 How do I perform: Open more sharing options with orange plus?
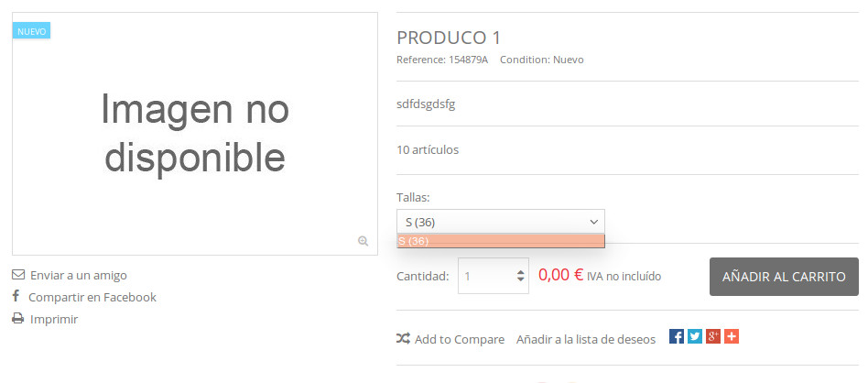(x=732, y=336)
